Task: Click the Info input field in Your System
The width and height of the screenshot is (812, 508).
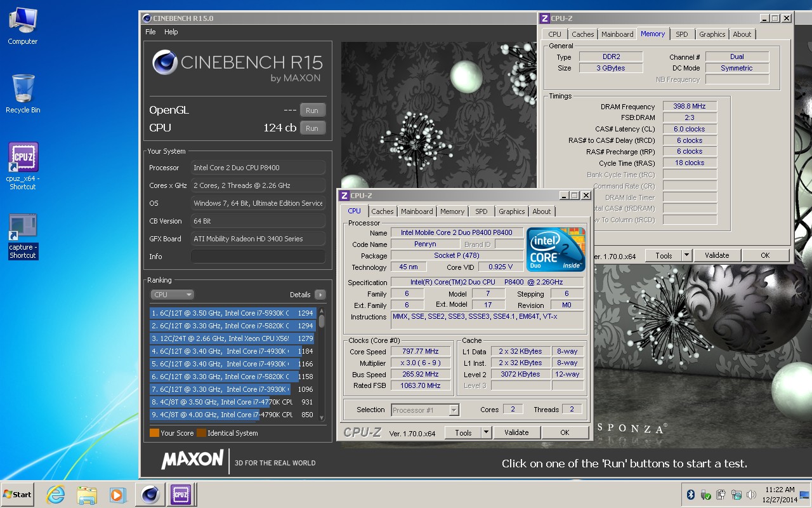Action: [258, 257]
